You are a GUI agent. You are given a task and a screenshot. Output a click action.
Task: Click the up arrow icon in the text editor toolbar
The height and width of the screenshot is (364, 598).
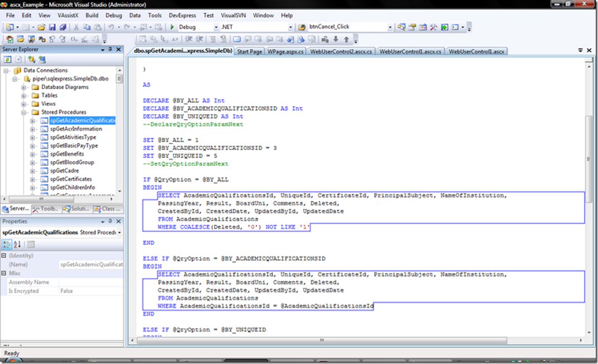(346, 39)
